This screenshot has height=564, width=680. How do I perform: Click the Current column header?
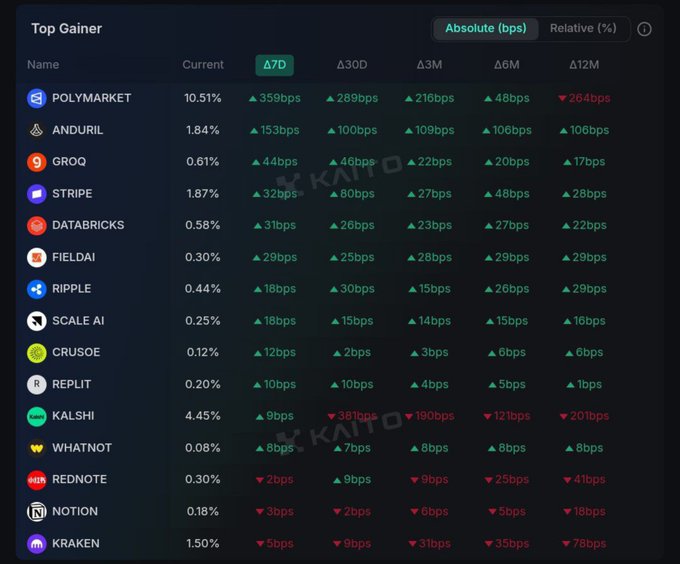pyautogui.click(x=203, y=65)
